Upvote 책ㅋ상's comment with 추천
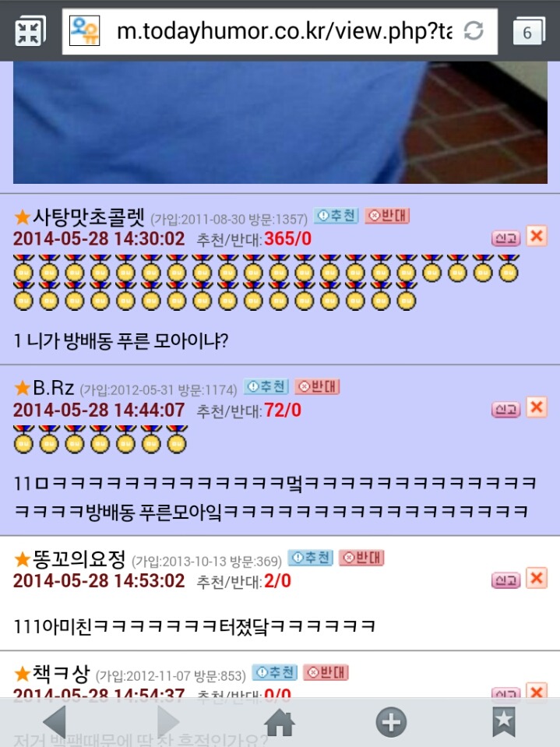Viewport: 560px width, 747px height. point(275,672)
